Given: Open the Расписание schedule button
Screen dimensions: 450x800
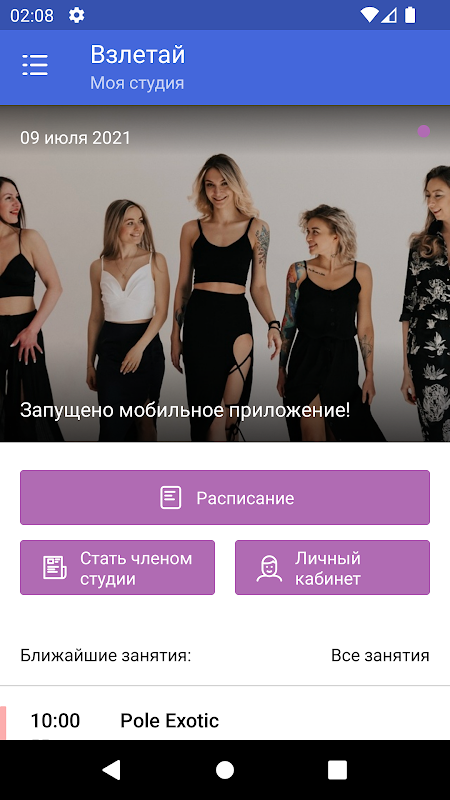Looking at the screenshot, I should [225, 497].
